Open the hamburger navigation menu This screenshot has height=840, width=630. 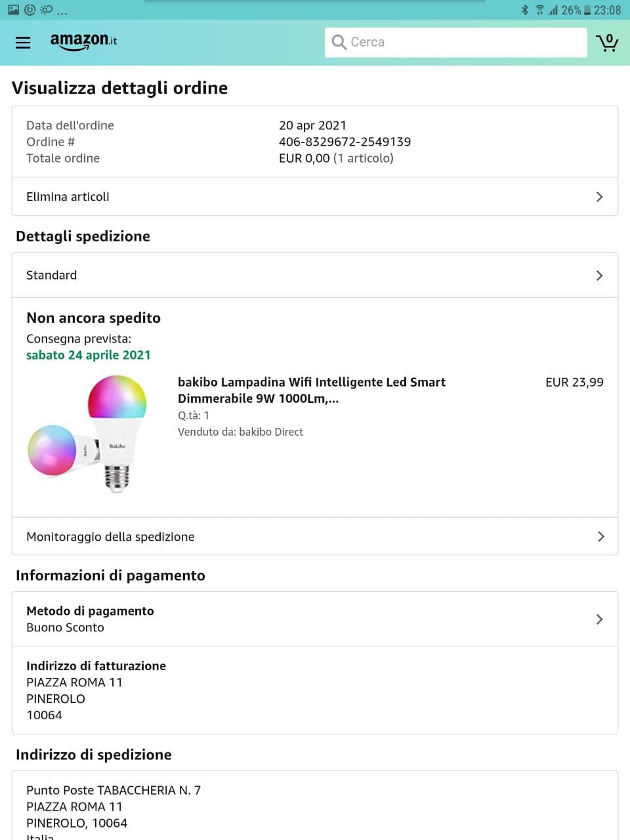click(x=23, y=43)
